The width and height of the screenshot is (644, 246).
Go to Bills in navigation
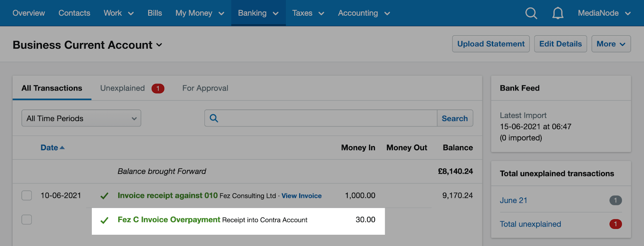(155, 13)
